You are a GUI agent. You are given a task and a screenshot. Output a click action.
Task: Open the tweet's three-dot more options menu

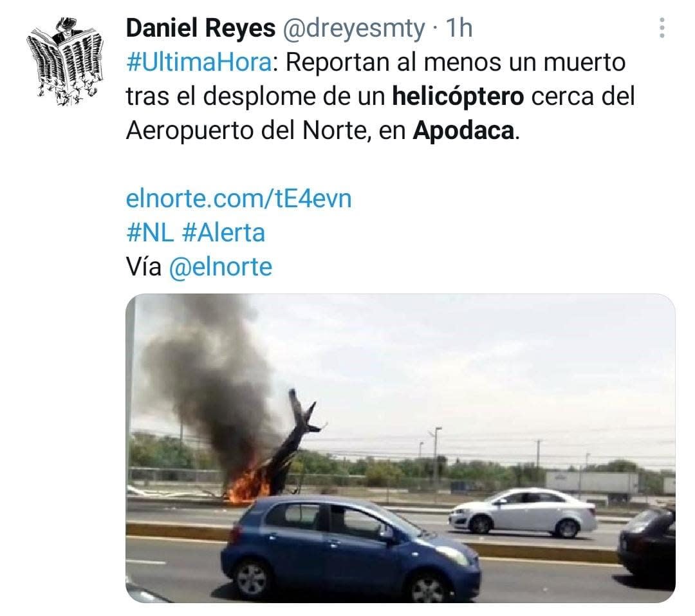[662, 28]
